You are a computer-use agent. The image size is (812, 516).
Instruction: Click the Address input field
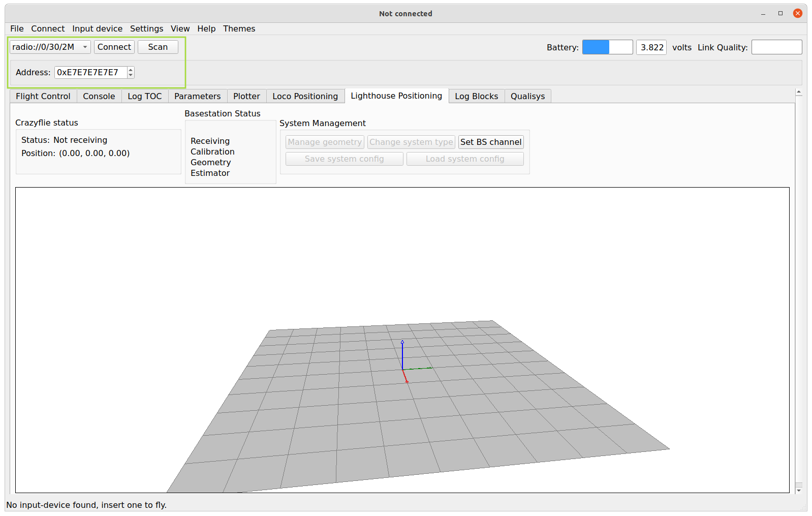click(x=90, y=72)
